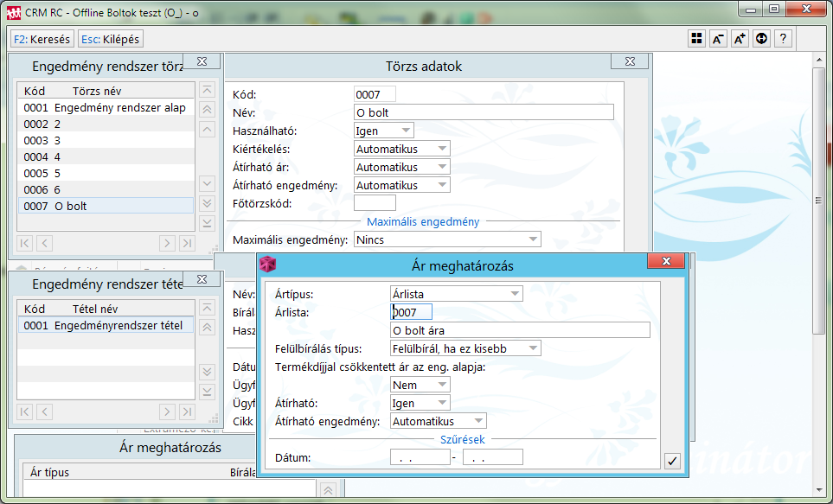
Task: Click the empty Főtörzskód field
Action: 375,203
